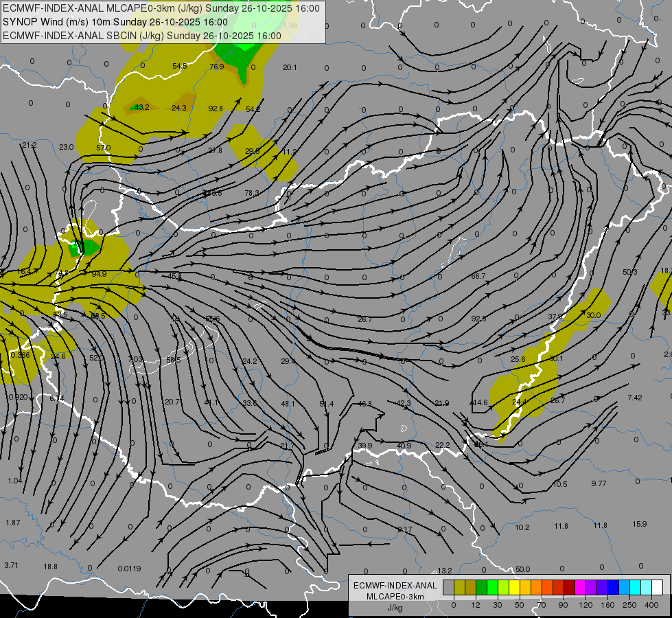Image resolution: width=672 pixels, height=618 pixels.
Task: Click the map value 18.8
Action: (50, 566)
